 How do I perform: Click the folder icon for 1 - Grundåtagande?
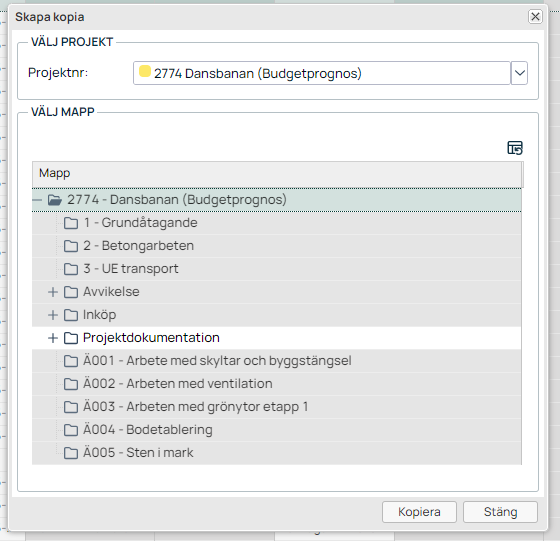click(x=71, y=223)
